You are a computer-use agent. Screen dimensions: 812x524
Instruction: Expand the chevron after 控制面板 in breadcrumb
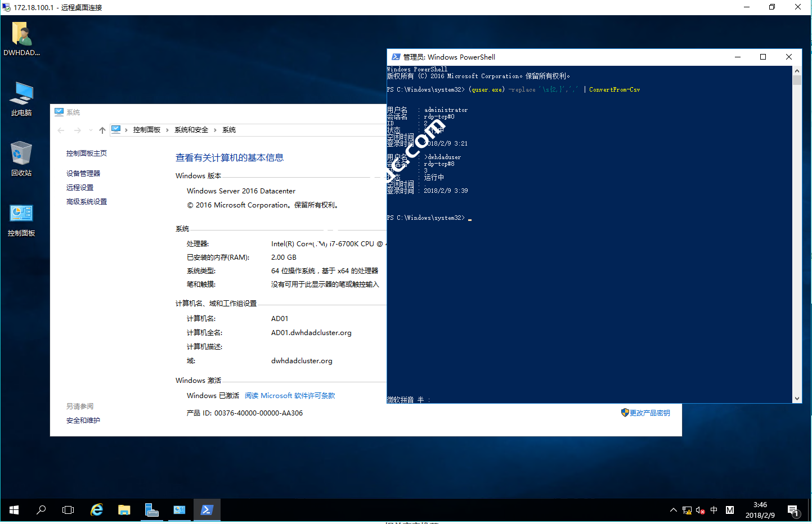coord(167,130)
